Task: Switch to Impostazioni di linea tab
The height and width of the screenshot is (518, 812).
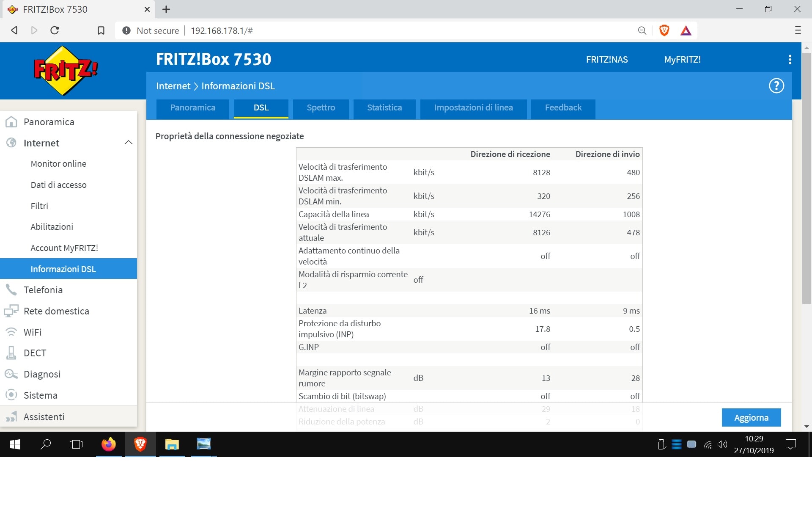Action: (473, 109)
